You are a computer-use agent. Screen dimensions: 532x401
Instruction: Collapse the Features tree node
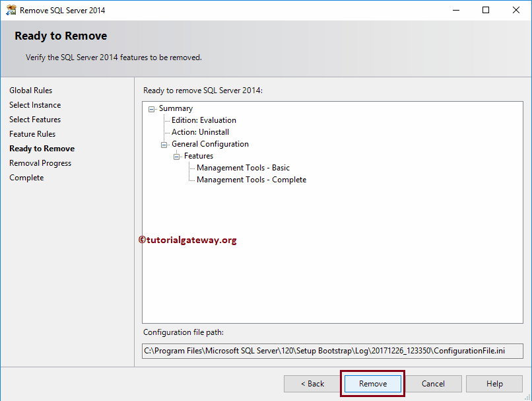[x=176, y=157]
